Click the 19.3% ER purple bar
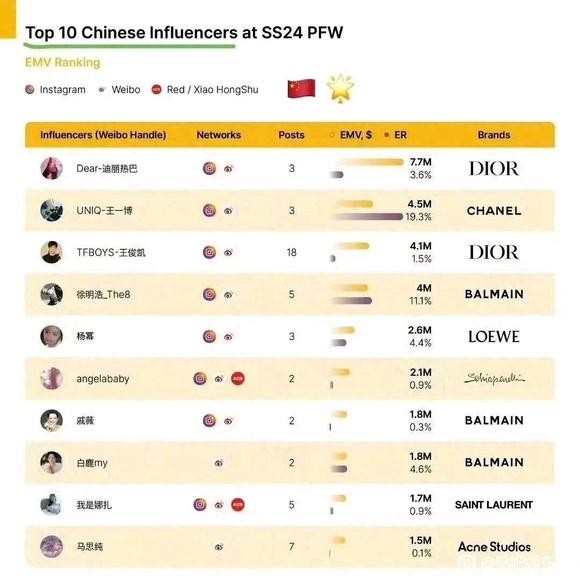This screenshot has height=579, width=580. point(367,217)
